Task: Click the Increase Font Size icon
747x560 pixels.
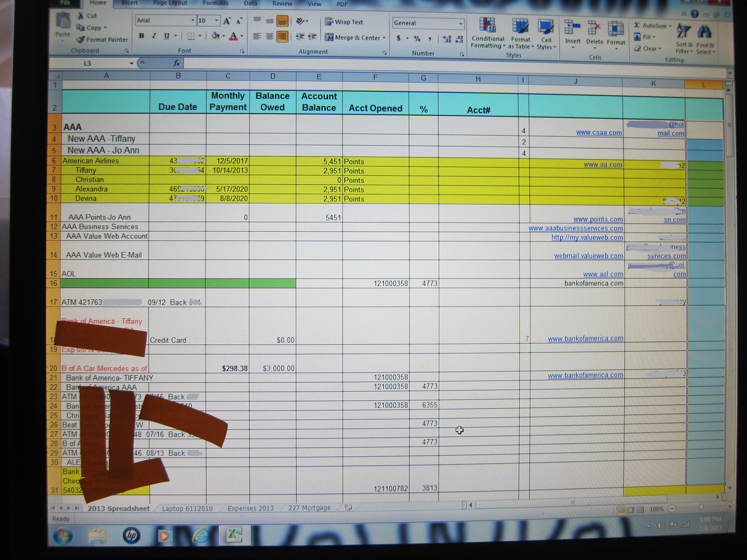Action: click(x=227, y=21)
